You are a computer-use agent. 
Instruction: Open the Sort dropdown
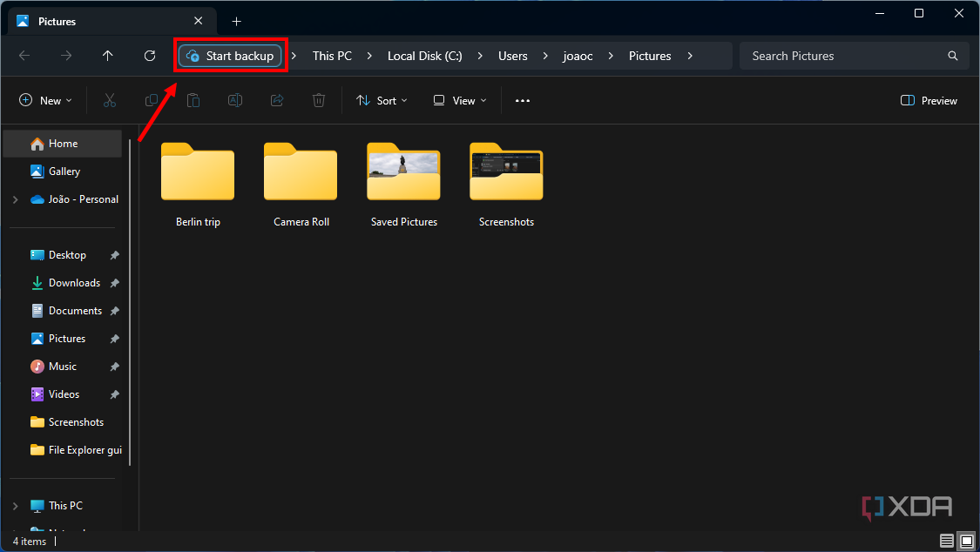pos(381,100)
